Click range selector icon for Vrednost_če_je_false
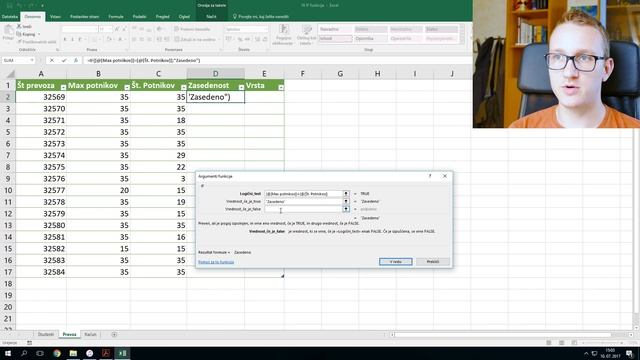 click(346, 209)
